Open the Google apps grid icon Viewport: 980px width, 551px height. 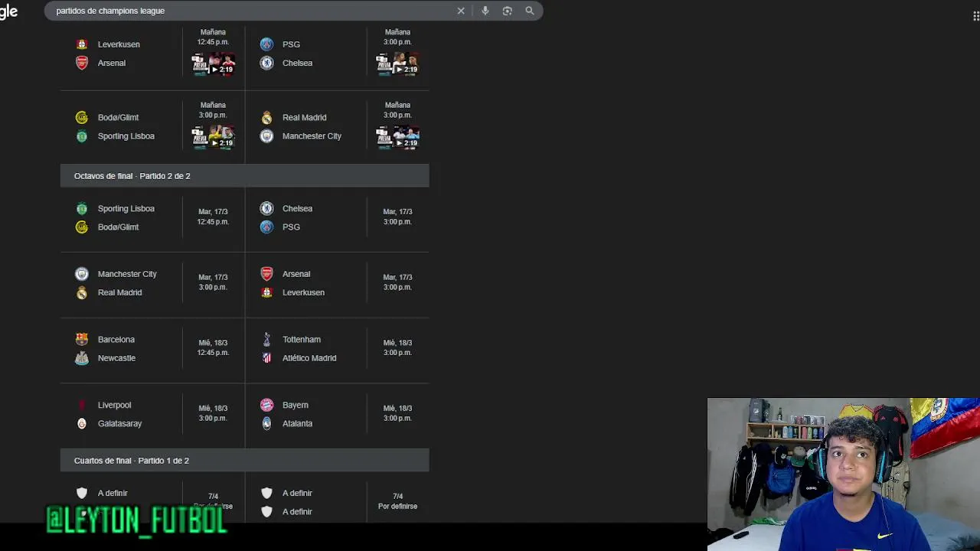976,15
